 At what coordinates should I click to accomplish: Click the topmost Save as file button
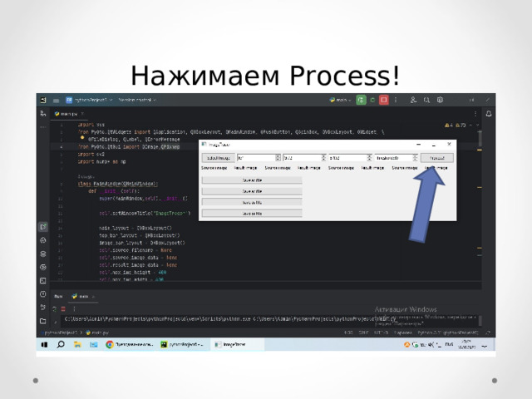click(252, 180)
